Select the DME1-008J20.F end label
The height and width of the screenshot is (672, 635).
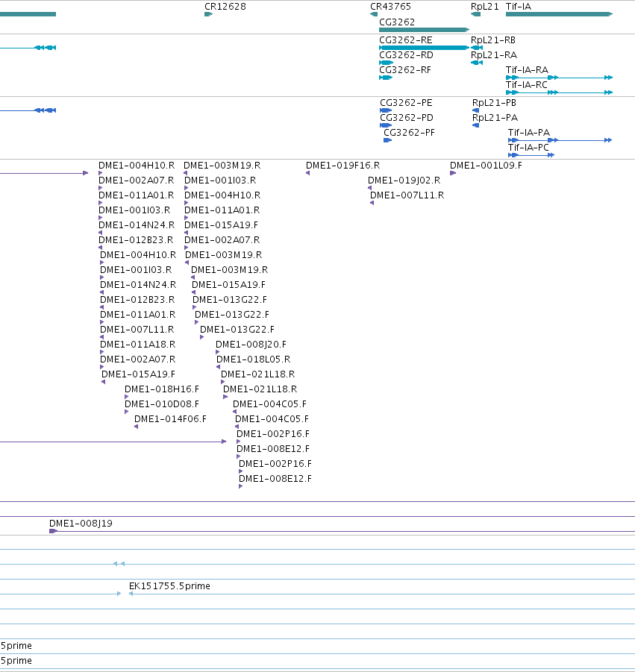point(251,345)
